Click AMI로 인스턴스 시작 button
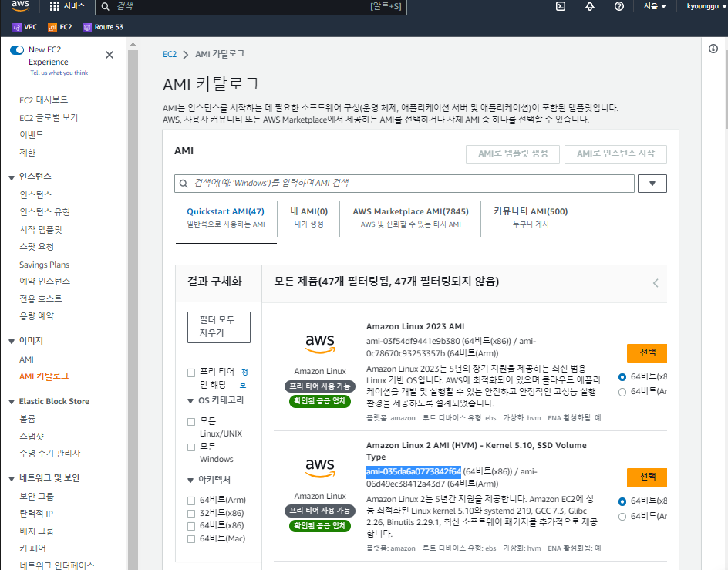 (x=615, y=153)
